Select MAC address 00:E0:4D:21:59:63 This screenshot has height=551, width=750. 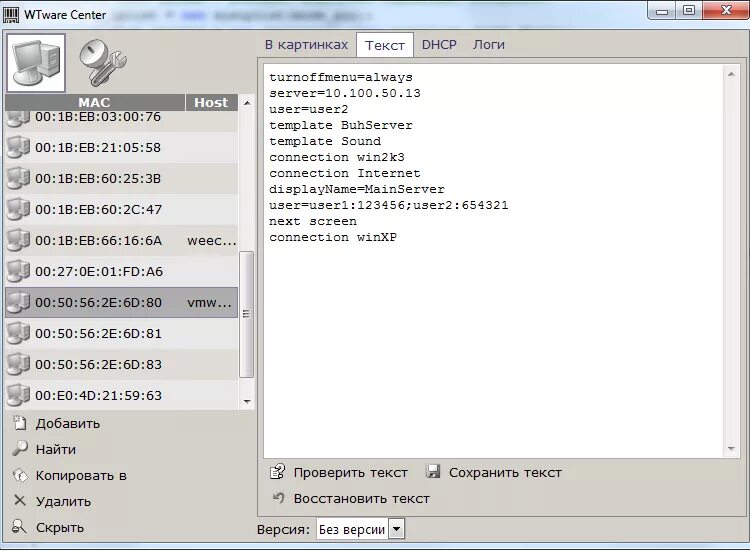98,396
